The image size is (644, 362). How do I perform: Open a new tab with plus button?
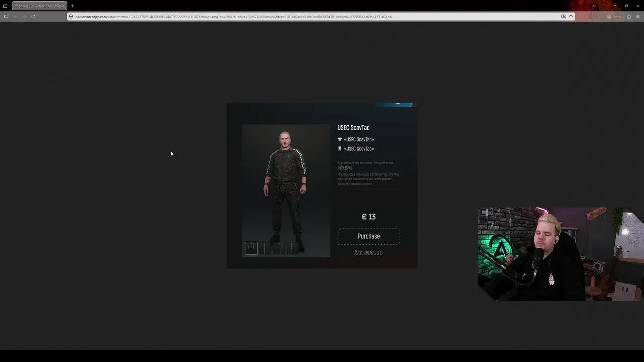click(x=72, y=6)
